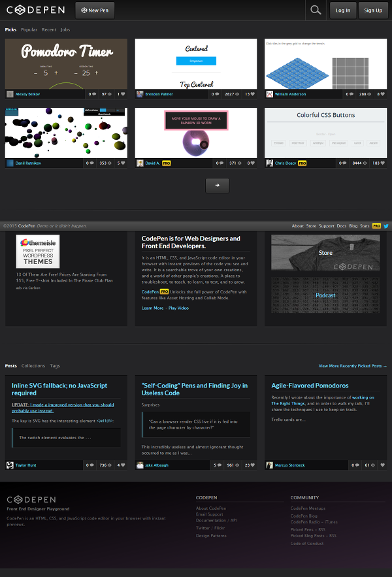Click heart count on Danil Ratnikov's pen

(x=121, y=163)
